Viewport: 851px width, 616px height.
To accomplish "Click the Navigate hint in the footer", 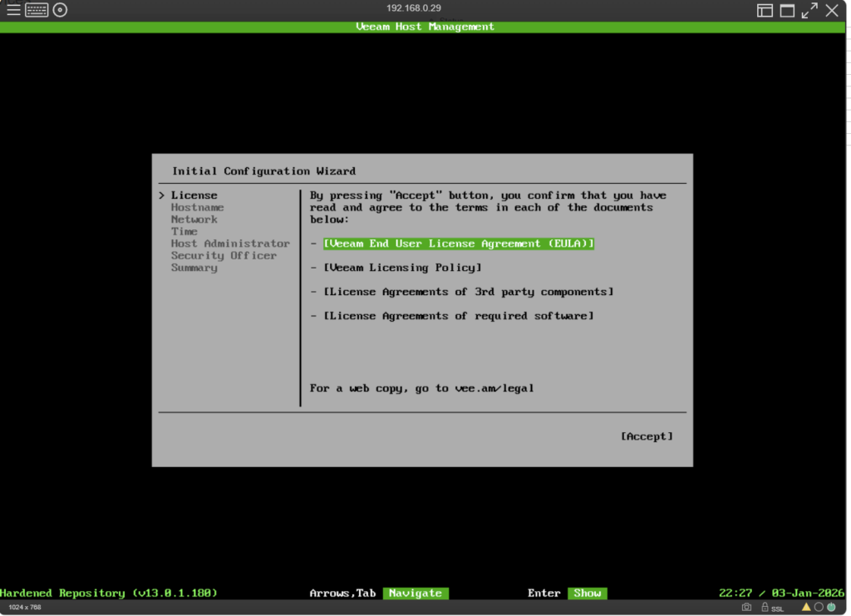I will [415, 593].
